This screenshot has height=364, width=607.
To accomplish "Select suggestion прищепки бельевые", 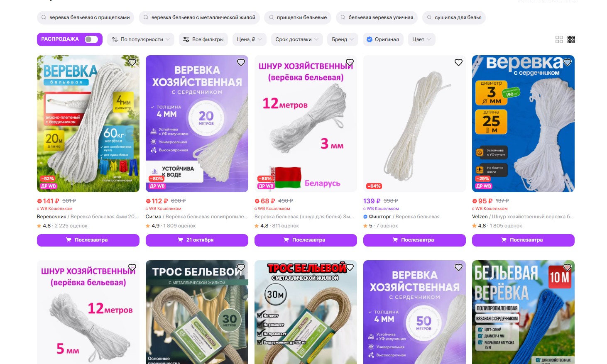I will pyautogui.click(x=298, y=17).
